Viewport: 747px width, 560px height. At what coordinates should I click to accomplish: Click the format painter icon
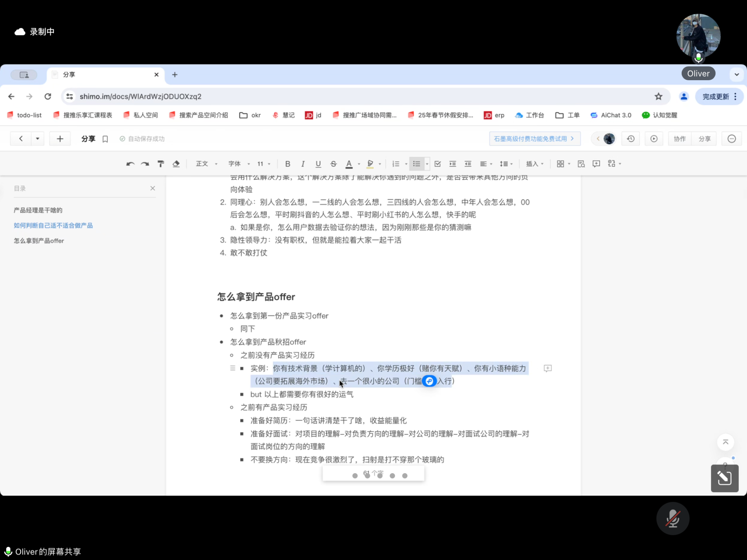tap(160, 164)
